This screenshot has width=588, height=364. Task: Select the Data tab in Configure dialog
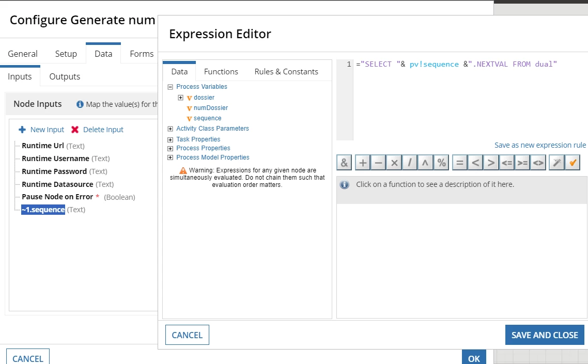tap(103, 54)
